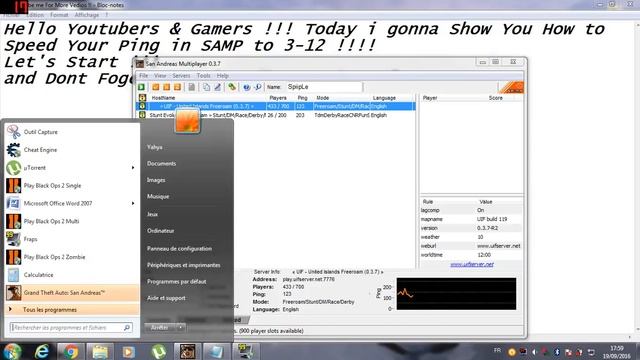The width and height of the screenshot is (640, 360).
Task: Click the taskbar clock showing 17:09
Action: pyautogui.click(x=617, y=352)
